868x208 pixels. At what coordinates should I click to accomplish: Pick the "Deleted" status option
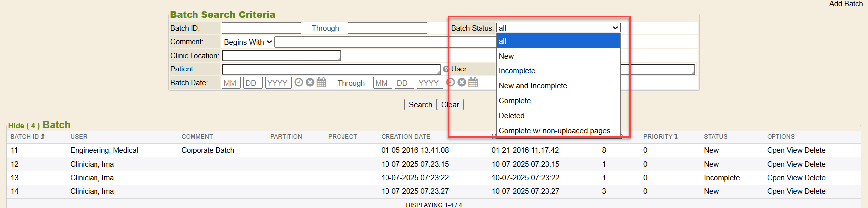(511, 116)
